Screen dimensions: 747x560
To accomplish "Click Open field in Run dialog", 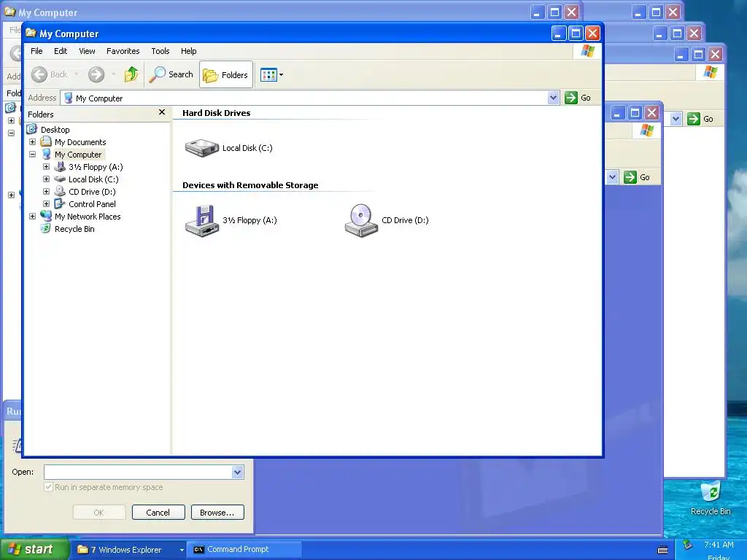I will pos(138,472).
